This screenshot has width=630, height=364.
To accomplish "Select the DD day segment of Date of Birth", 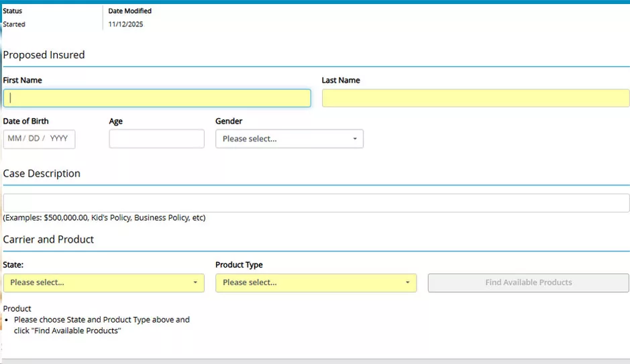I will [x=34, y=139].
